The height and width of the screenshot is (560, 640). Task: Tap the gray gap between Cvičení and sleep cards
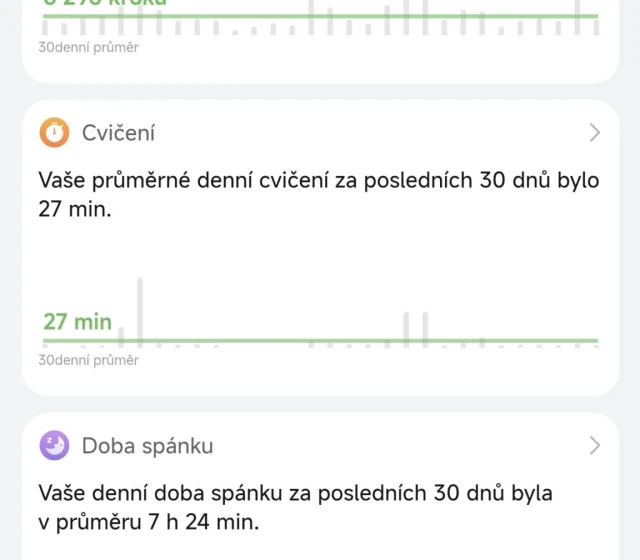[x=320, y=403]
